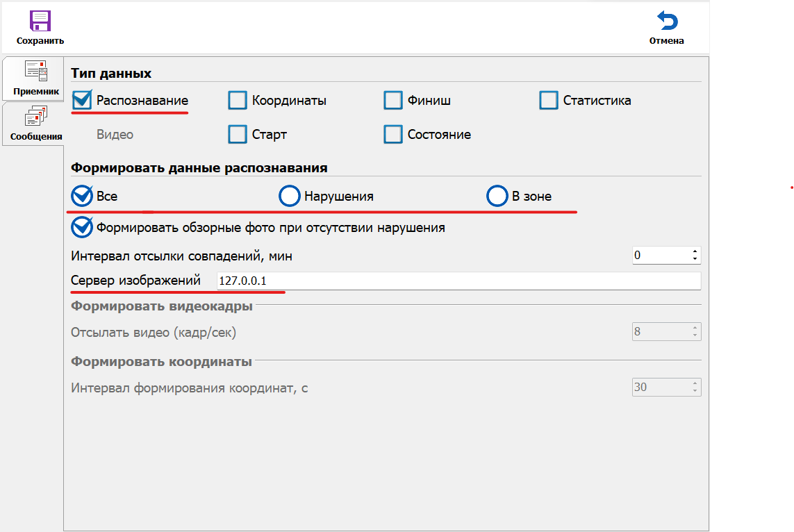Uncheck the Распознавание checkbox
The height and width of the screenshot is (532, 794).
pyautogui.click(x=82, y=101)
